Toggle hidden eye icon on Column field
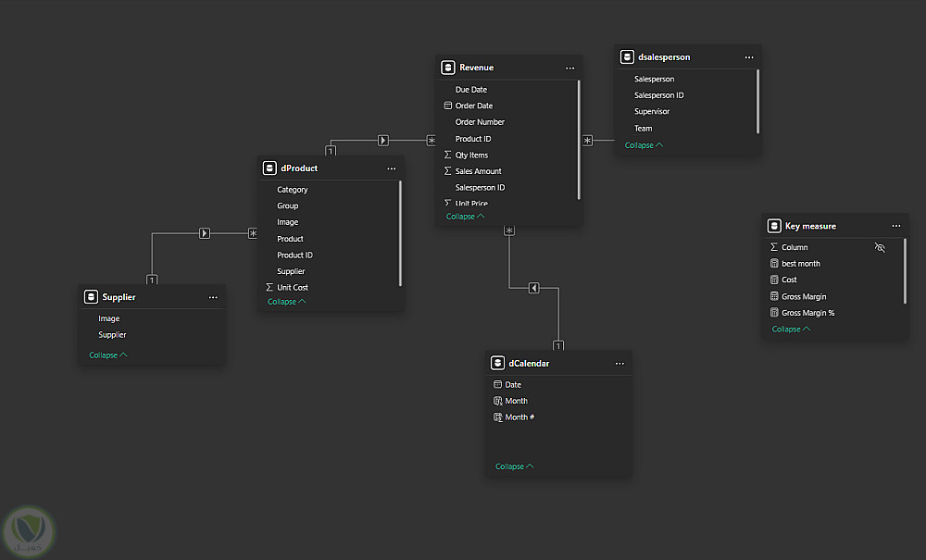Image resolution: width=926 pixels, height=560 pixels. coord(880,248)
